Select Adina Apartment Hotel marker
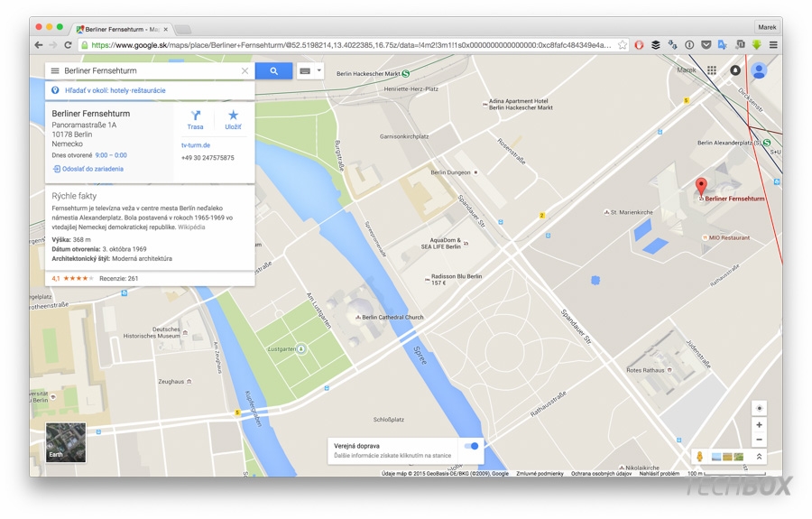This screenshot has width=812, height=519. point(484,104)
